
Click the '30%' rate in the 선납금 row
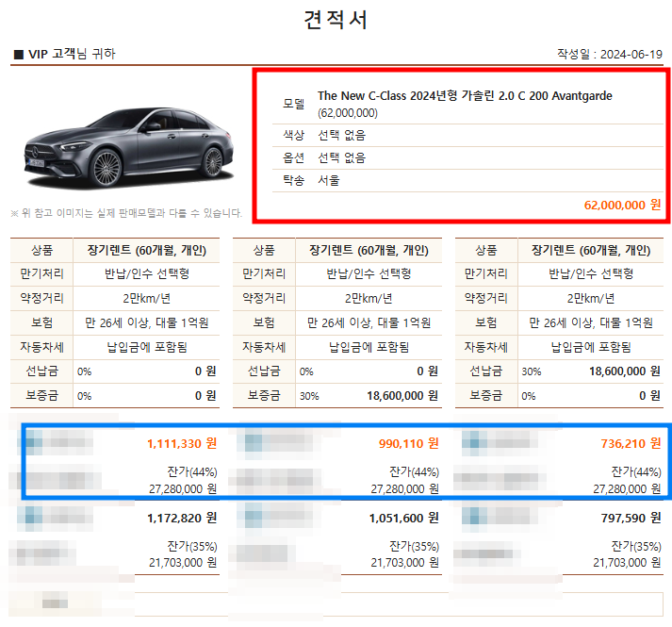[x=531, y=371]
